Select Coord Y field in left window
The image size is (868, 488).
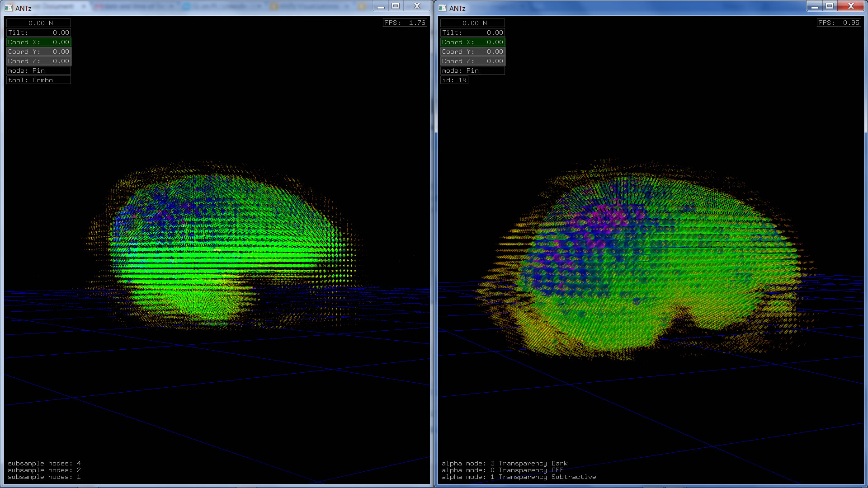pyautogui.click(x=38, y=52)
